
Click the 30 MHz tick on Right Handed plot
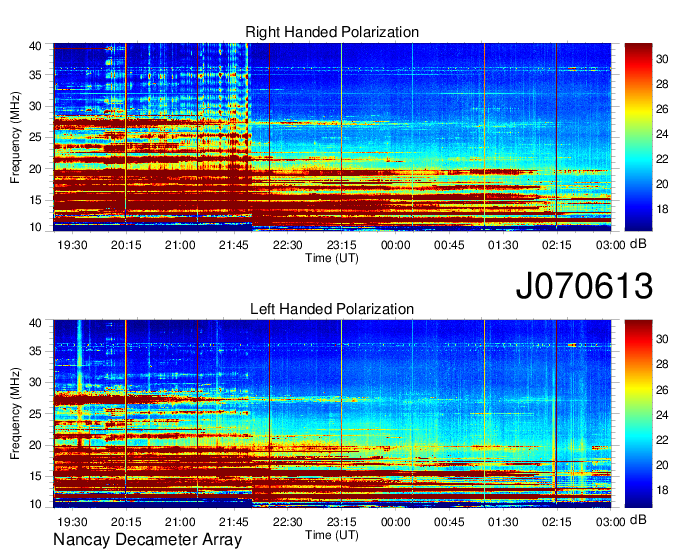pos(35,106)
